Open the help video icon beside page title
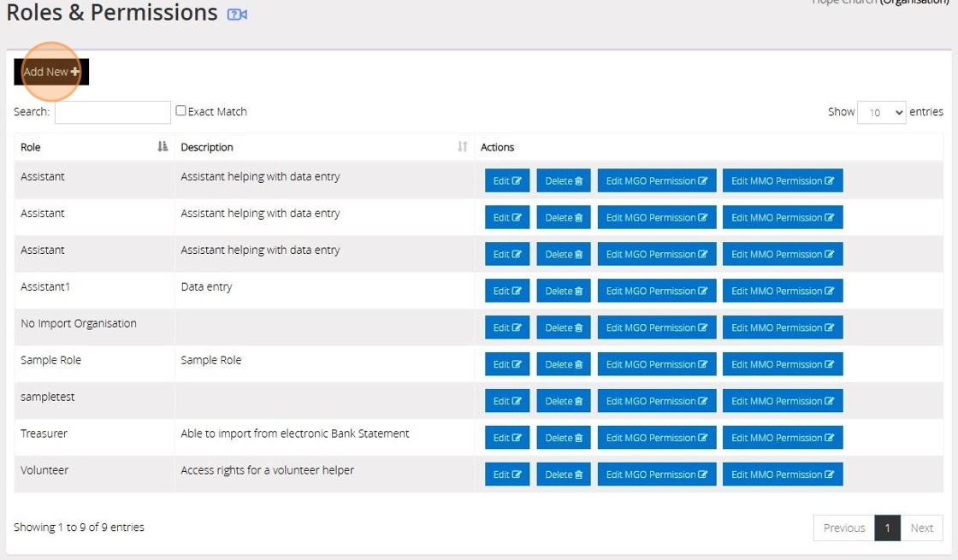This screenshot has width=958, height=560. click(237, 15)
